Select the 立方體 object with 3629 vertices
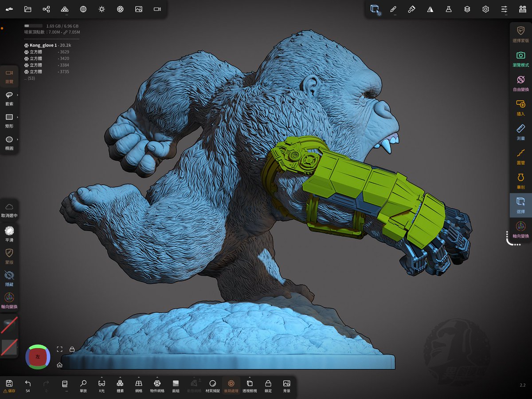532x399 pixels. [x=47, y=52]
